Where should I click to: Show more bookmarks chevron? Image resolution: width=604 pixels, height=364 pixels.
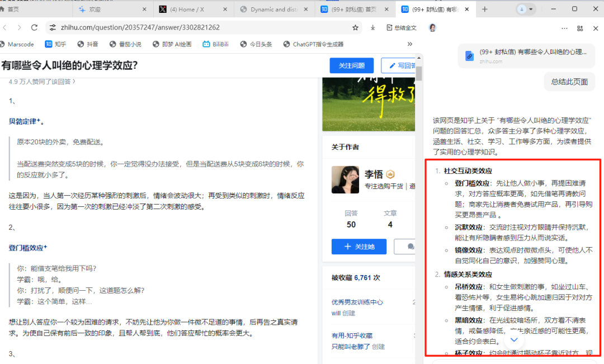click(x=410, y=44)
